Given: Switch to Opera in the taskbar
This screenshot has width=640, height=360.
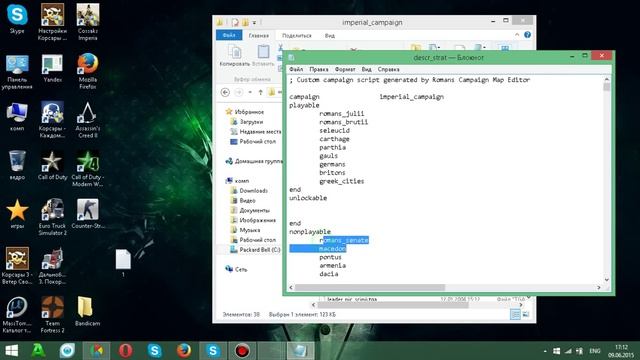Looking at the screenshot, I should tap(126, 351).
